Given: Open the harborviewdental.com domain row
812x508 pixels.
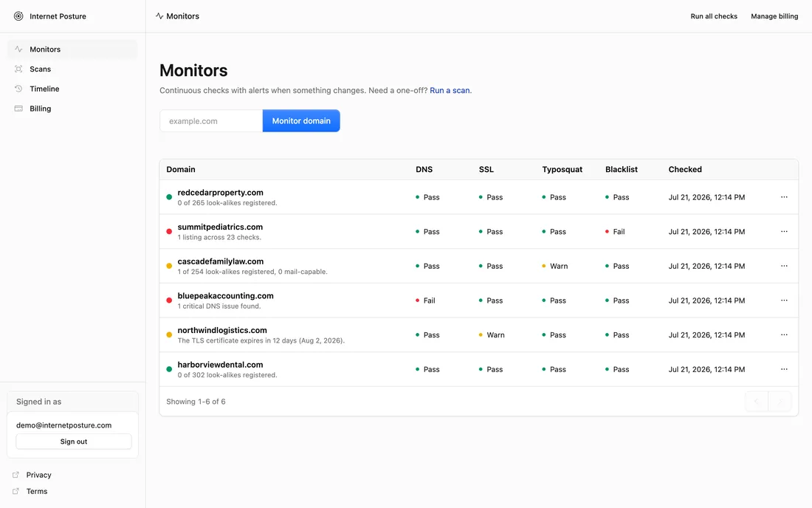Looking at the screenshot, I should tap(478, 369).
